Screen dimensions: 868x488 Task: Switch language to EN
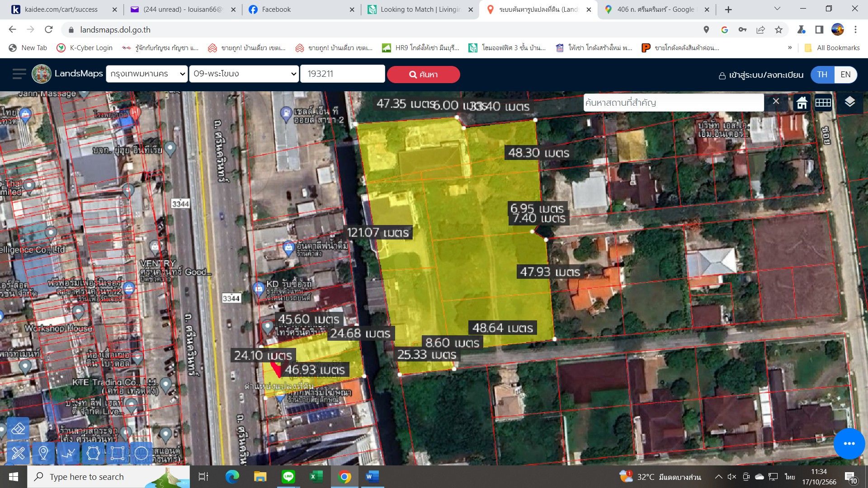click(845, 75)
